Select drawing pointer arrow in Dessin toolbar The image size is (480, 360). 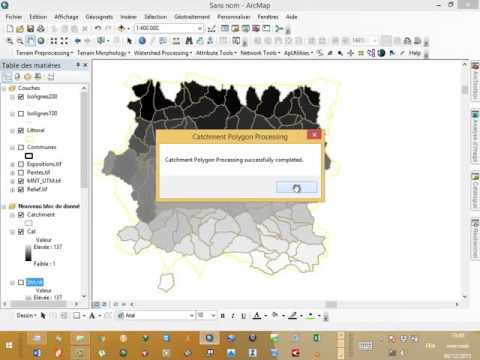[43, 315]
